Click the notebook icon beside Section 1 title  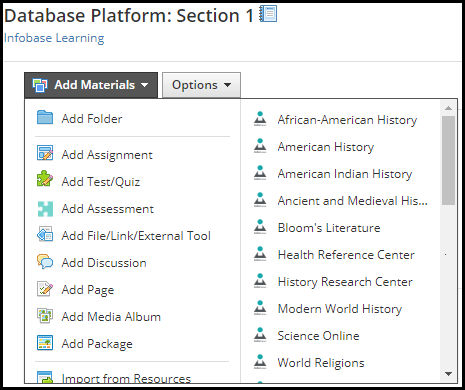(268, 14)
